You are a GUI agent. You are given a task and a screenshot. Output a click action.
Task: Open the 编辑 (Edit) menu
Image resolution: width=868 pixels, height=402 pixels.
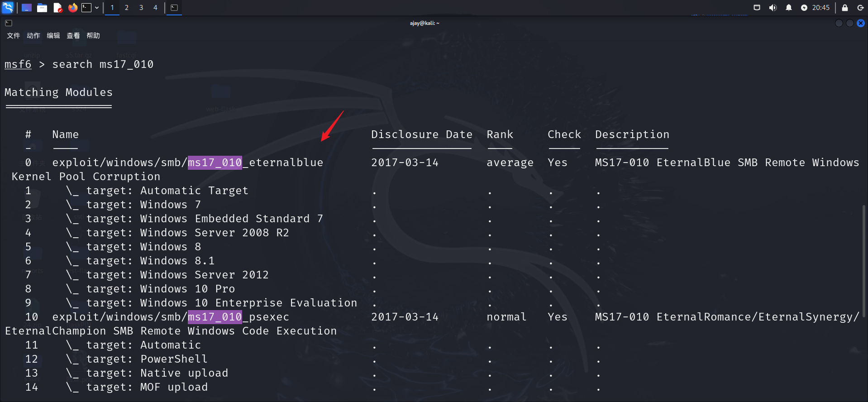[x=53, y=36]
